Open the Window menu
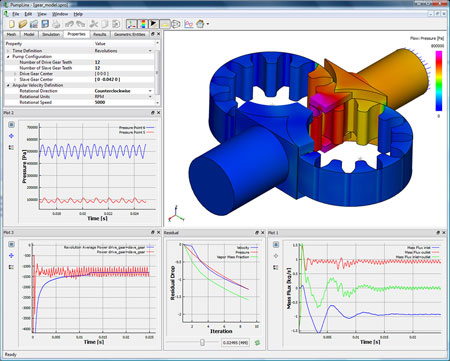450x361 pixels. coord(60,14)
